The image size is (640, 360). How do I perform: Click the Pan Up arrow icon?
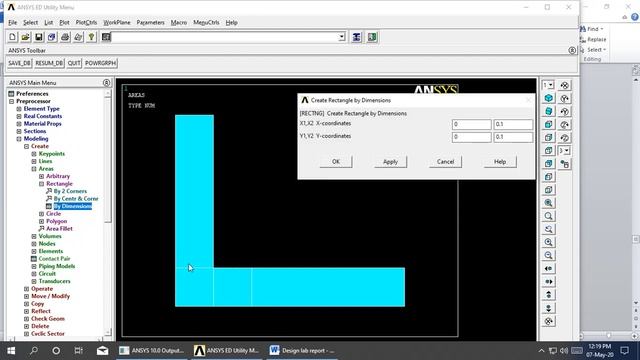tap(549, 295)
